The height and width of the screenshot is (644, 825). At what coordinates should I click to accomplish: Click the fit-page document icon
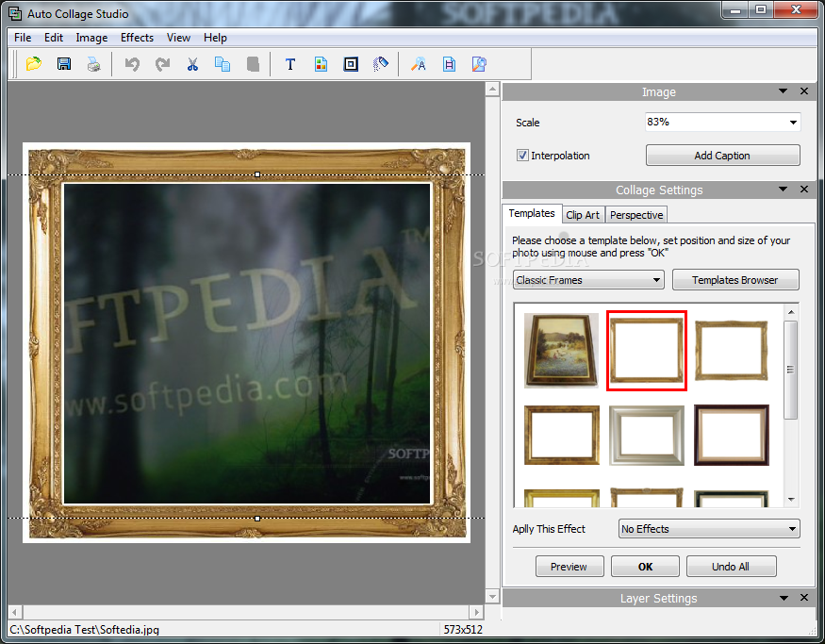click(449, 64)
